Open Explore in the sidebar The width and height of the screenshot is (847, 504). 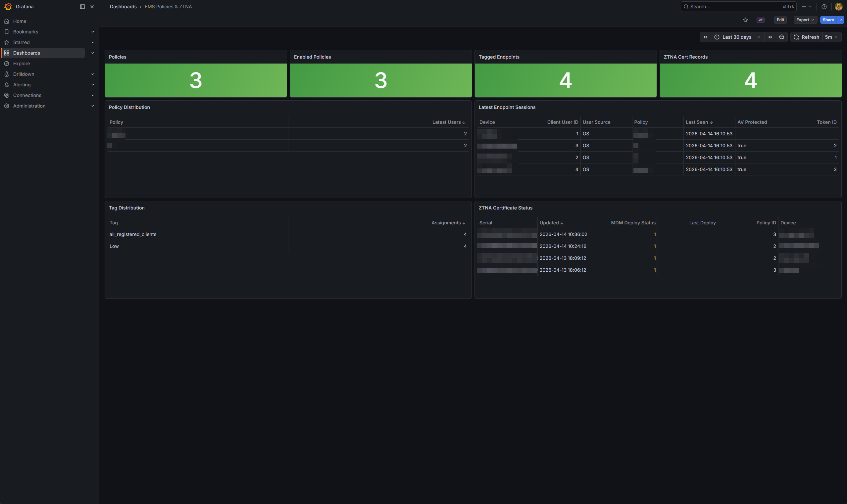pyautogui.click(x=22, y=64)
